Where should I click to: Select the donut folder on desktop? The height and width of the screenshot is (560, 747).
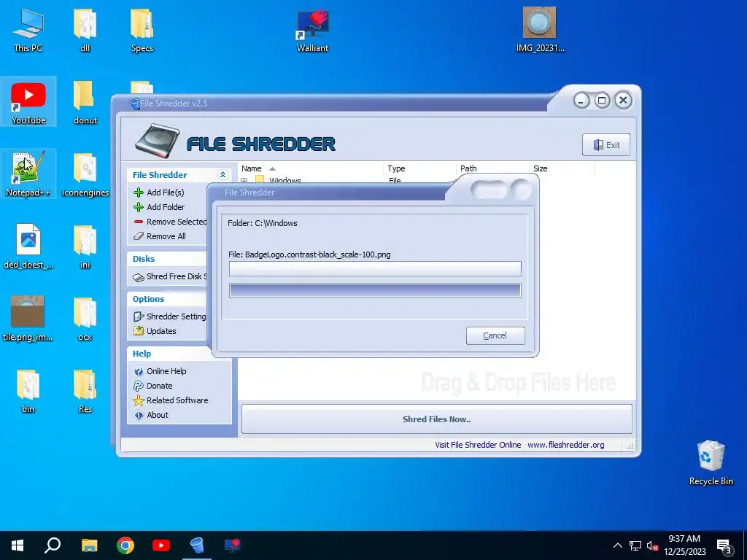(85, 102)
